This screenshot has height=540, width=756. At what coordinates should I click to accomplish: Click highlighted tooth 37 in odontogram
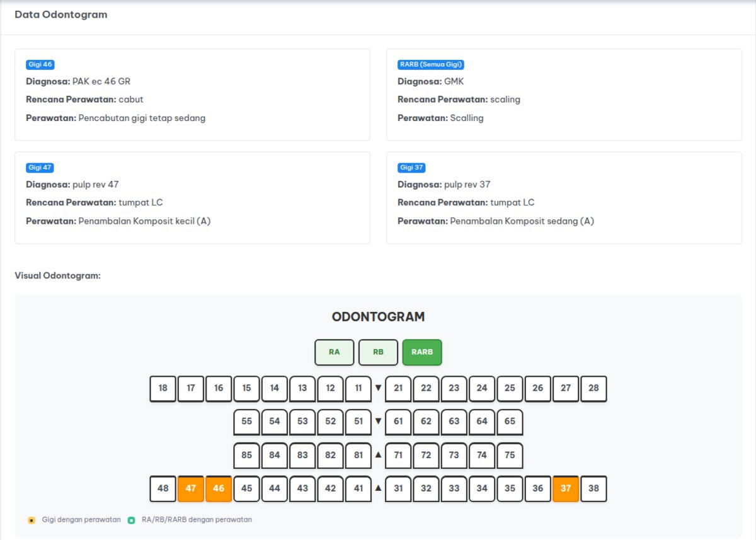566,488
